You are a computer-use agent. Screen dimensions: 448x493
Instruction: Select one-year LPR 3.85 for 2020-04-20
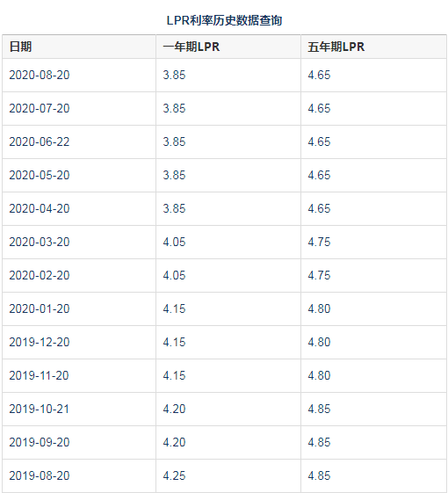pos(174,208)
